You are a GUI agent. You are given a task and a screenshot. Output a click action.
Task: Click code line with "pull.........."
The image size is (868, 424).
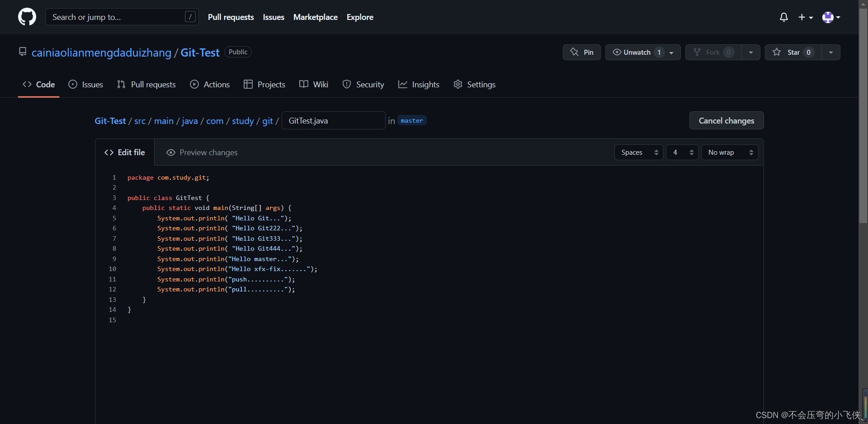point(226,289)
